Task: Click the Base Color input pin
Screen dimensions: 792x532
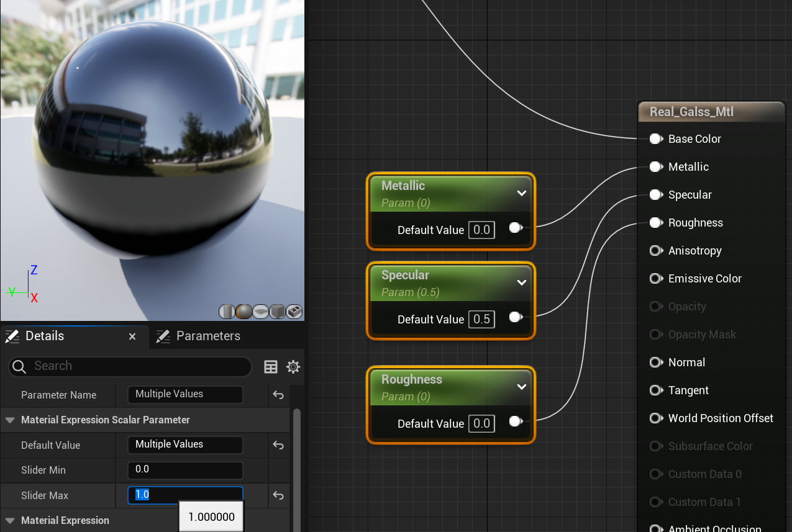Action: click(655, 139)
